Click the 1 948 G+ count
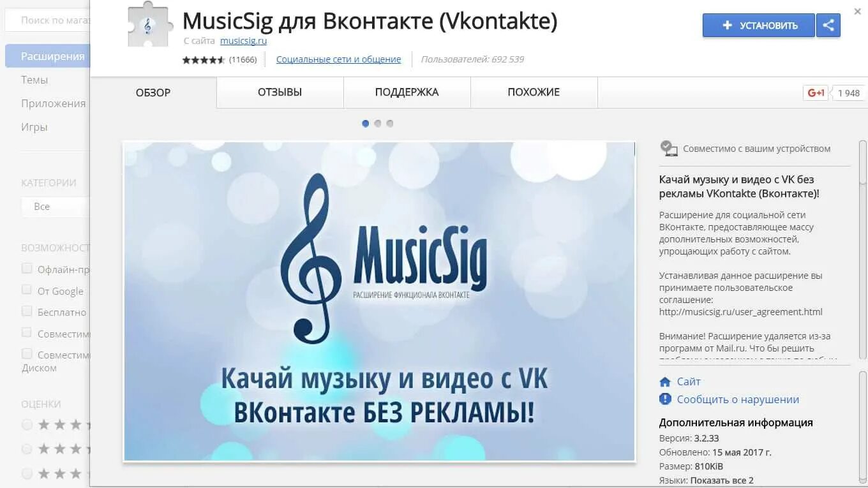Screen dimensions: 868x488 (x=849, y=93)
